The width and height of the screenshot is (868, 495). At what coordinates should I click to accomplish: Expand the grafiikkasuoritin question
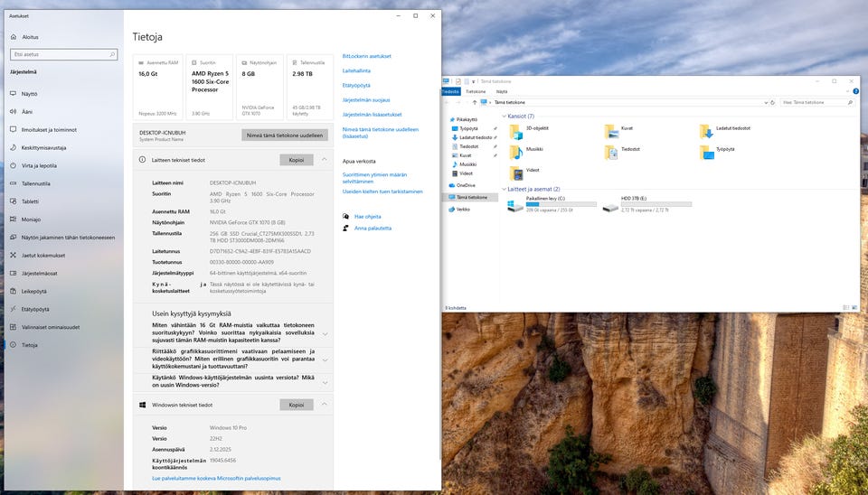click(325, 360)
